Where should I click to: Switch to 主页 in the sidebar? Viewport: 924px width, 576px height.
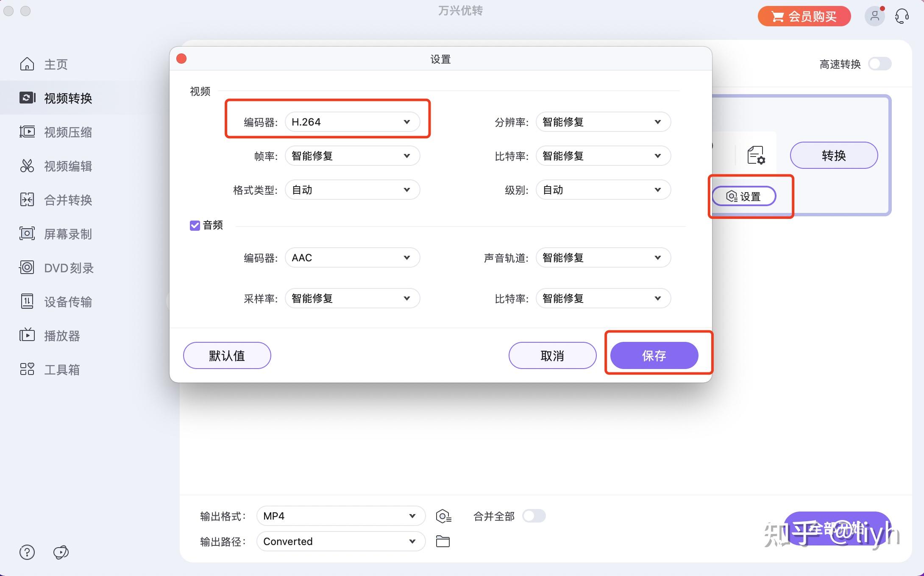55,64
